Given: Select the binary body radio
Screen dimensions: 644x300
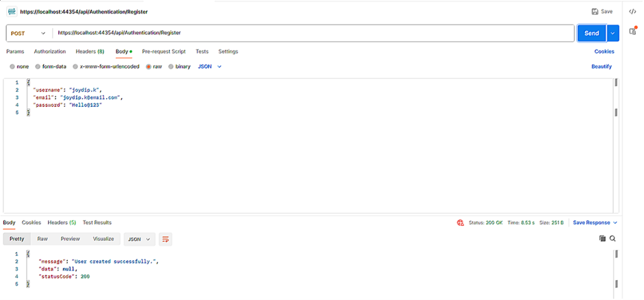Looking at the screenshot, I should point(171,66).
